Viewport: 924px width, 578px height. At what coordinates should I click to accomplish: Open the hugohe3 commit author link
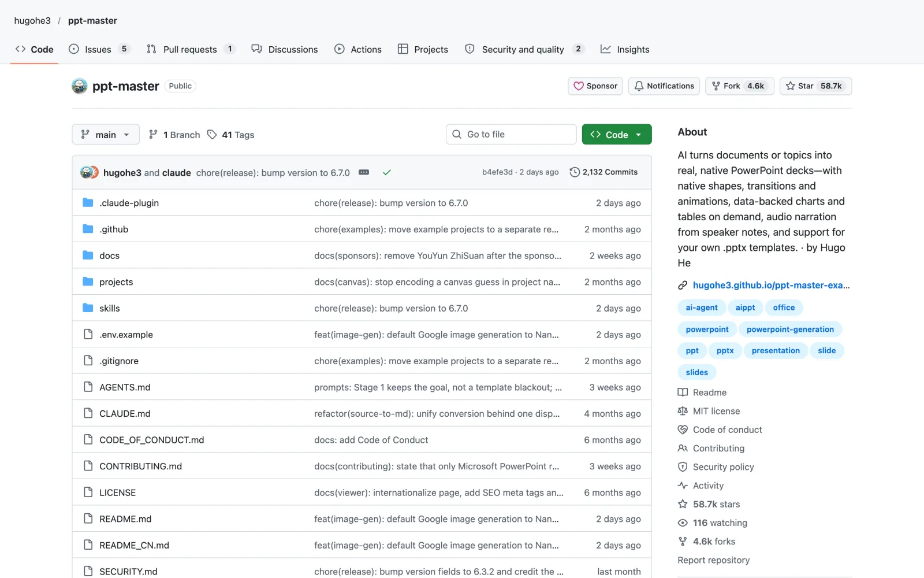tap(122, 173)
